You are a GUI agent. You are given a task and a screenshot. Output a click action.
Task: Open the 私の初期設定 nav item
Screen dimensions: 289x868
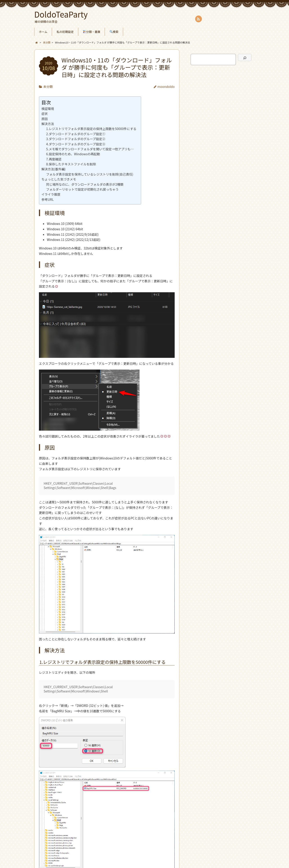[x=65, y=32]
